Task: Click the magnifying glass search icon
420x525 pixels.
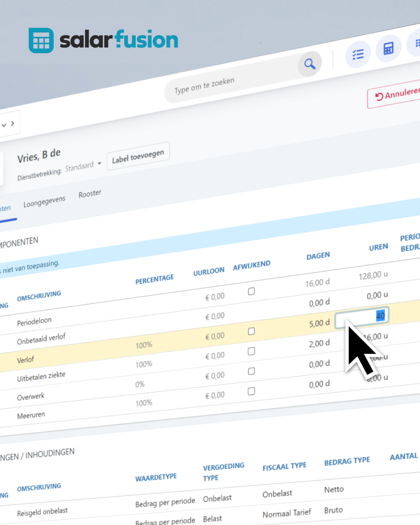Action: [x=310, y=64]
